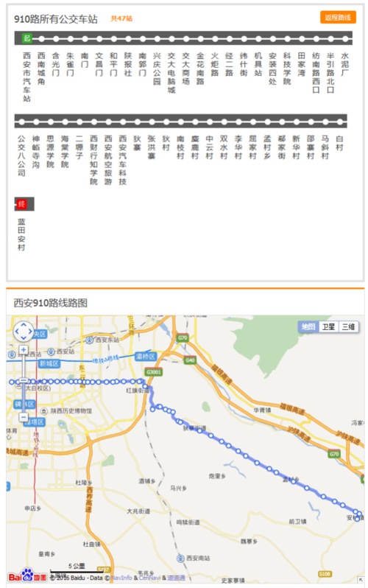This screenshot has height=588, width=368.
Task: Select the 麋鹿村 stop
Action: 195,147
